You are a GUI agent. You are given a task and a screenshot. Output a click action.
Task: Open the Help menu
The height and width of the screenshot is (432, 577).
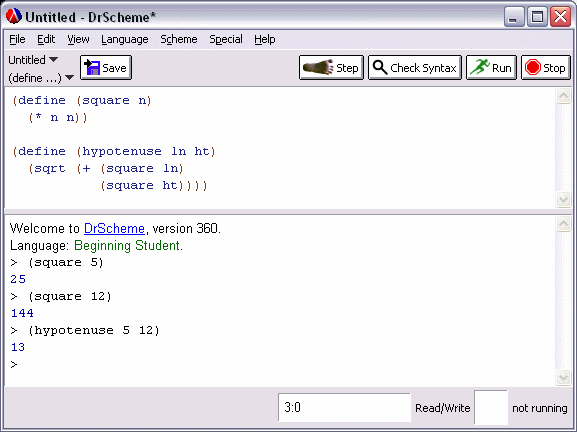coord(265,39)
